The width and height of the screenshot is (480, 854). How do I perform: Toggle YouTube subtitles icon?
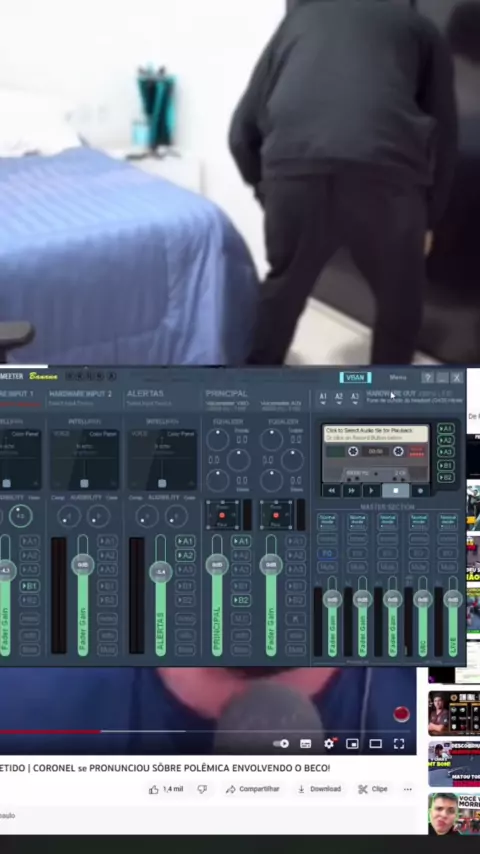pos(306,743)
